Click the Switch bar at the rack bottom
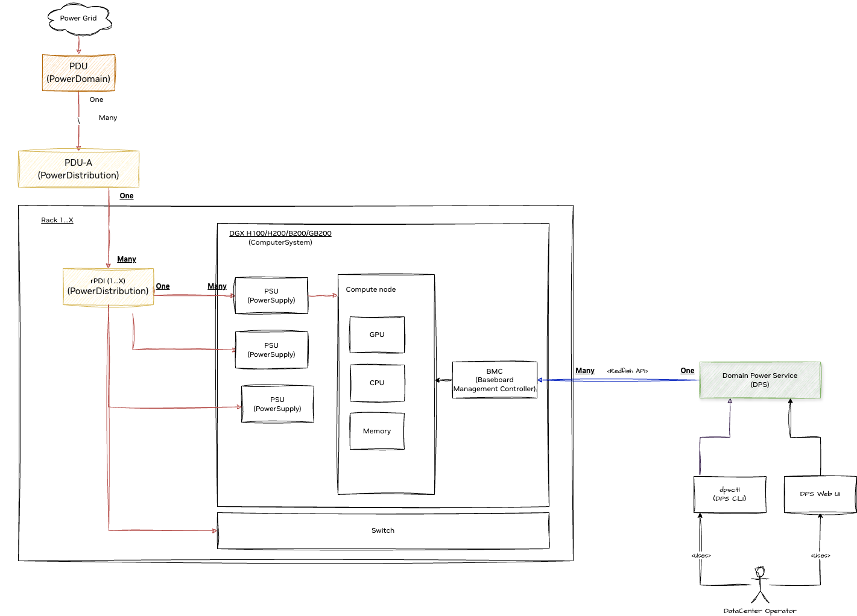The width and height of the screenshot is (857, 616). [x=383, y=530]
